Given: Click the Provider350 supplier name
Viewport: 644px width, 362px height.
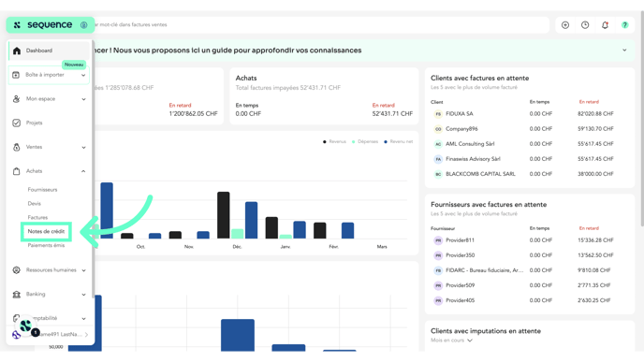Looking at the screenshot, I should tap(460, 255).
